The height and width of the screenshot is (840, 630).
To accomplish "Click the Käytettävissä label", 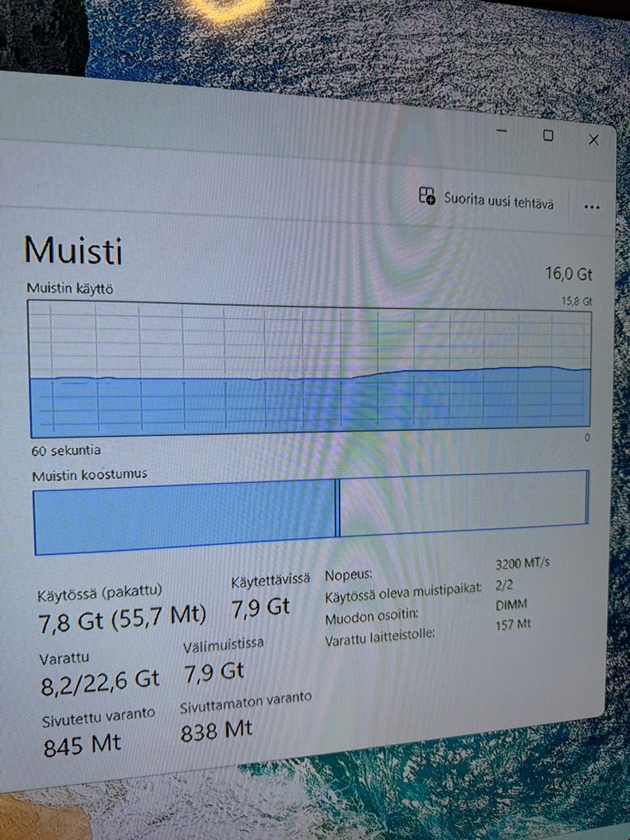I will click(270, 579).
